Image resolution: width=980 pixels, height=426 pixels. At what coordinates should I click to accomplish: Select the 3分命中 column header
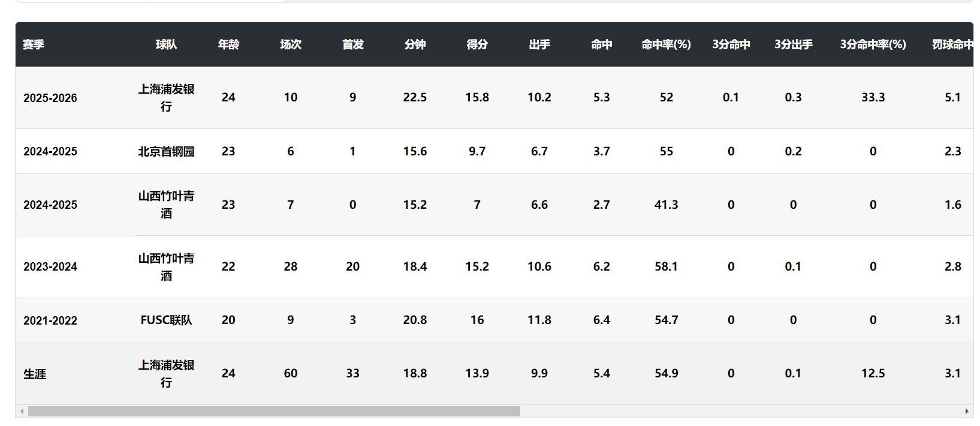click(731, 44)
